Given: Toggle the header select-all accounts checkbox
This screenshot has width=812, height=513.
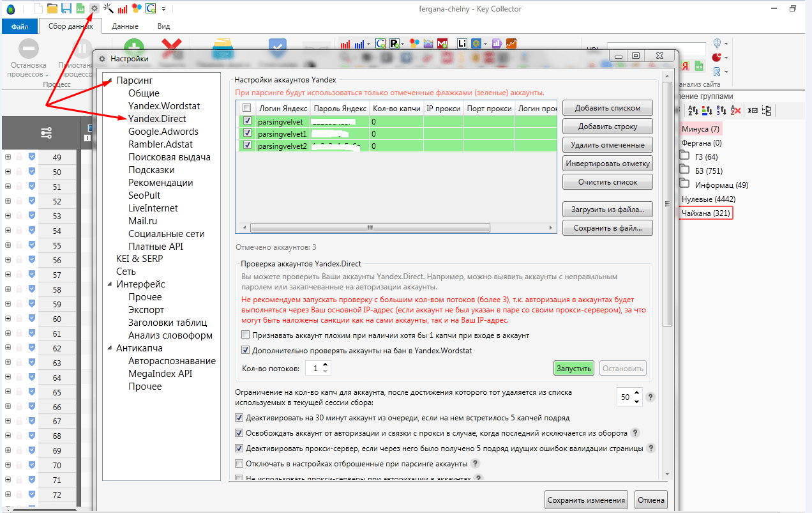Looking at the screenshot, I should (x=247, y=109).
